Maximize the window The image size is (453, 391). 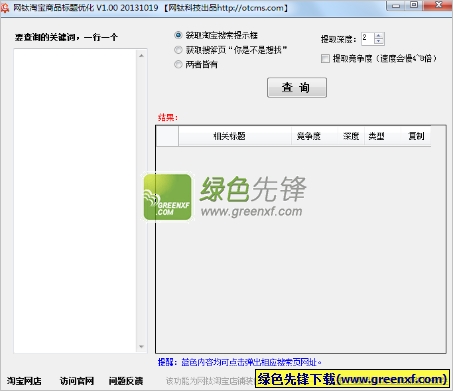tap(414, 5)
